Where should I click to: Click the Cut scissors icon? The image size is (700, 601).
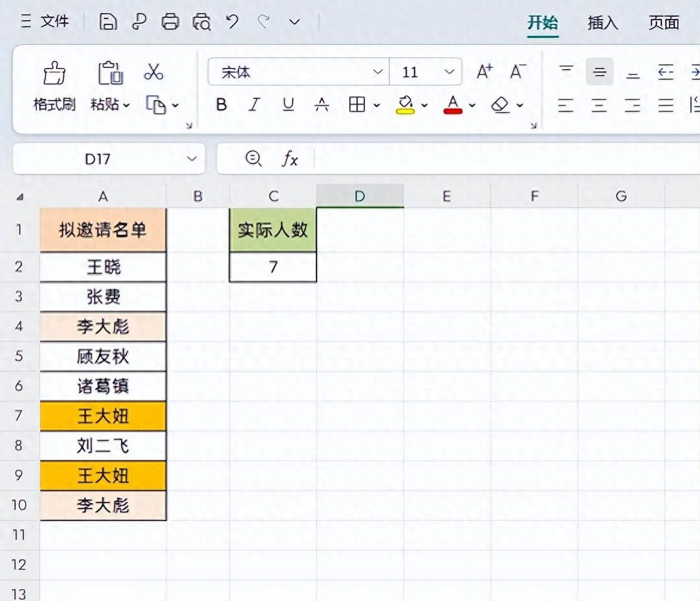(x=154, y=72)
